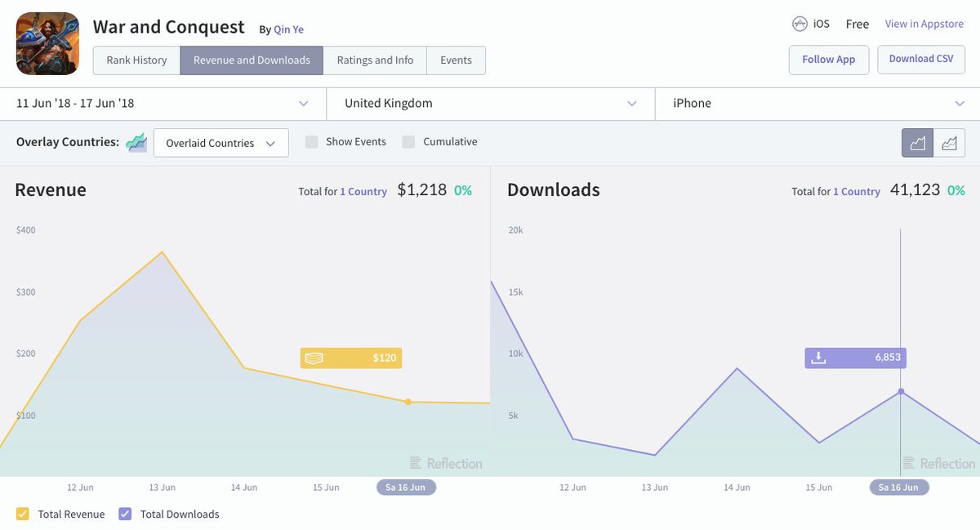Screen dimensions: 980x530
Task: Switch to the line chart view icon
Action: [x=950, y=143]
